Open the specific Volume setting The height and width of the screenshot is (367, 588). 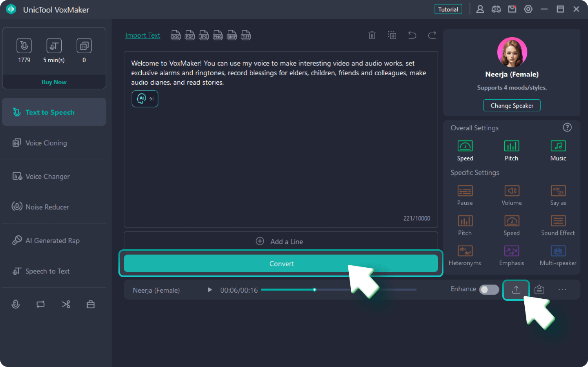512,195
